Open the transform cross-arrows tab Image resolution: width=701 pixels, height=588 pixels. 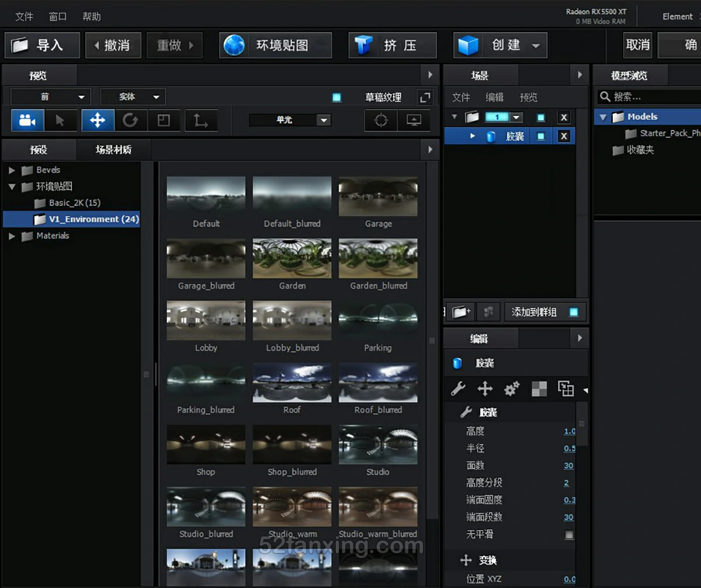pyautogui.click(x=485, y=388)
